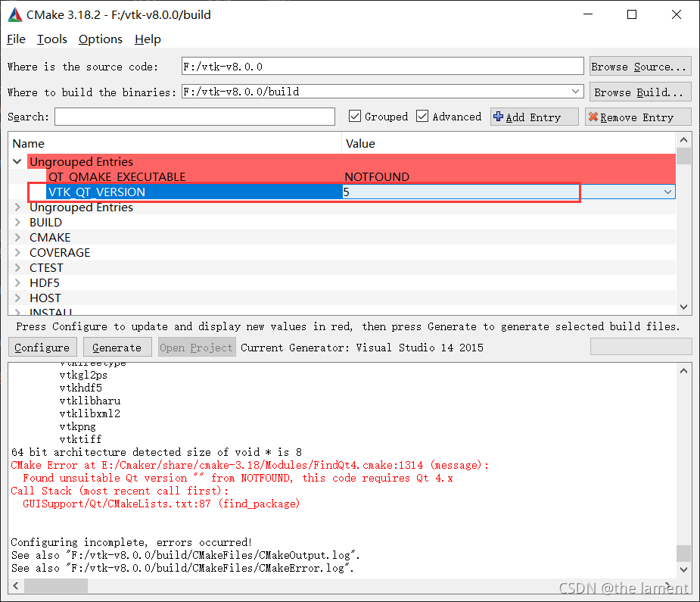Click the Add Entry plus icon
The width and height of the screenshot is (700, 602).
point(498,117)
